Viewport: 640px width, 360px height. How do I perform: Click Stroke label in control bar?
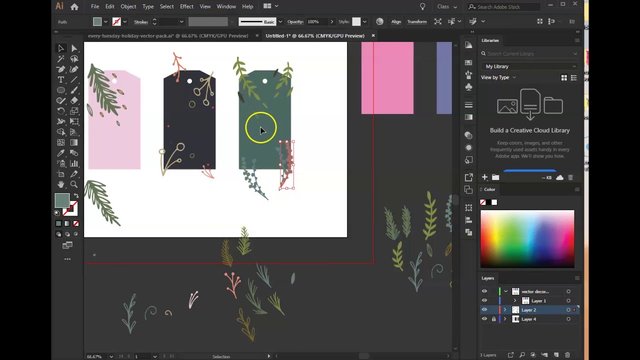coord(141,22)
